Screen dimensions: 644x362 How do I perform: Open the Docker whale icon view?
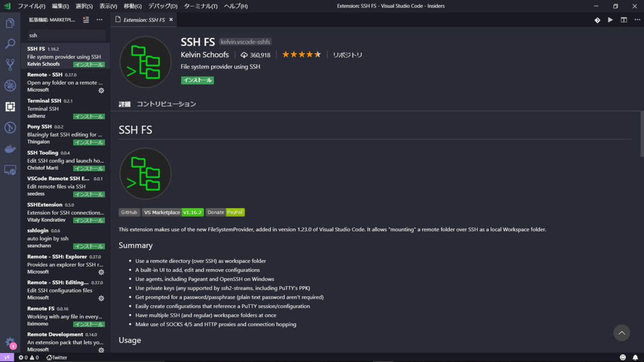10,149
